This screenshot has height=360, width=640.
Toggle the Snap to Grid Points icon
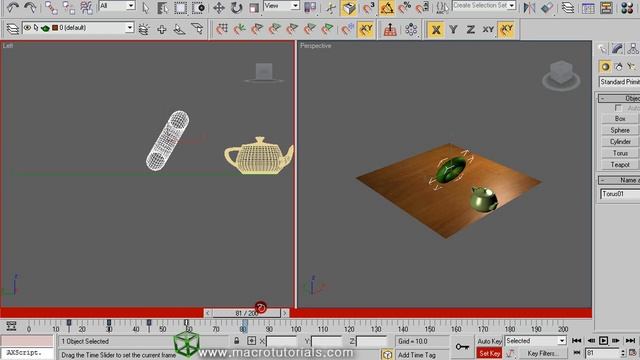point(222,29)
